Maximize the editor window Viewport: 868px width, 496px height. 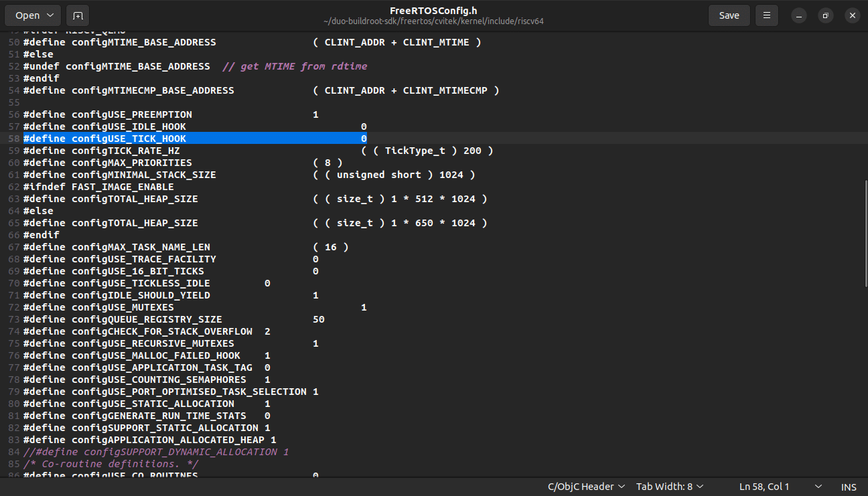[x=826, y=15]
